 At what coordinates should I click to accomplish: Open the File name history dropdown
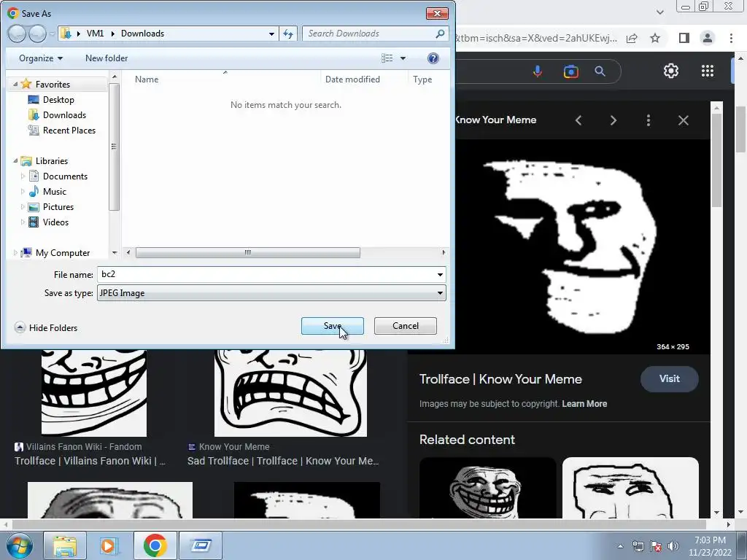tap(440, 274)
